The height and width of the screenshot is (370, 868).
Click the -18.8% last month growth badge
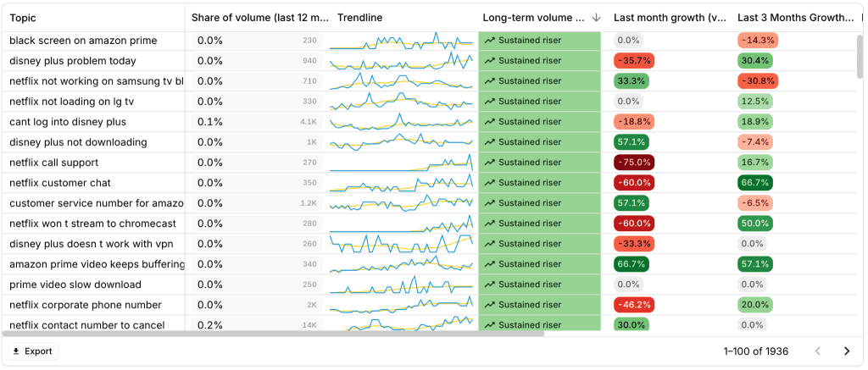(634, 122)
